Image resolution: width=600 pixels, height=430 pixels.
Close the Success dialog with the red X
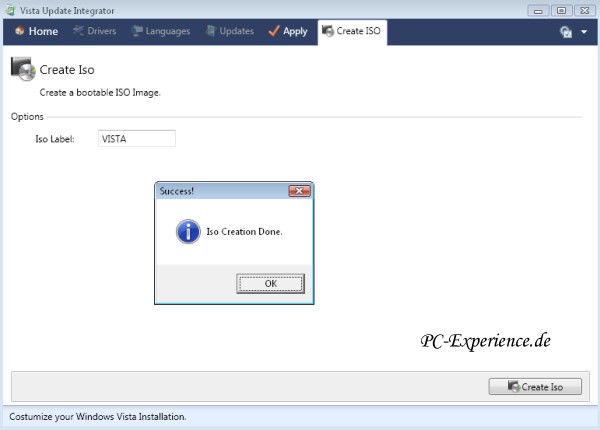click(x=299, y=191)
